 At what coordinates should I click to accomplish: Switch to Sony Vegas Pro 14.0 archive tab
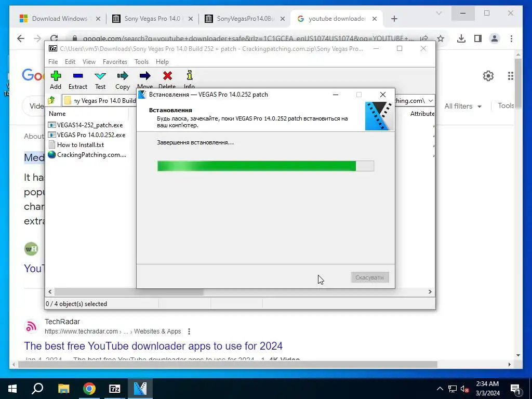coord(152,19)
